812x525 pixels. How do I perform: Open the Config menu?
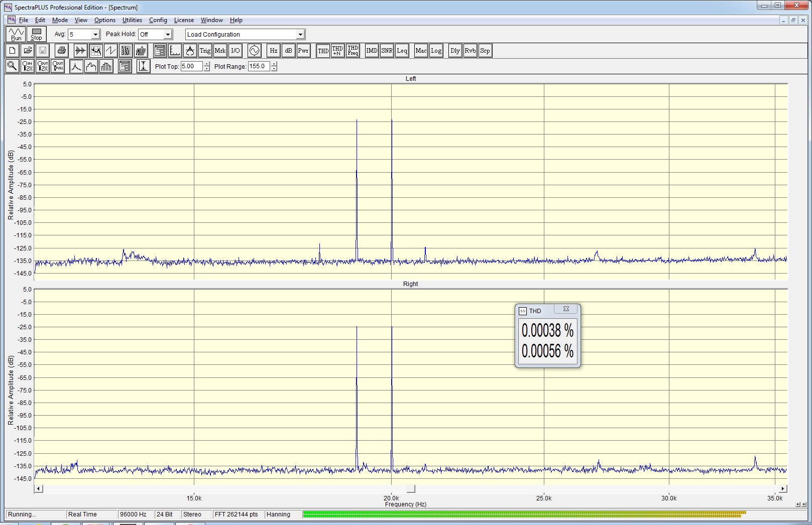click(158, 20)
